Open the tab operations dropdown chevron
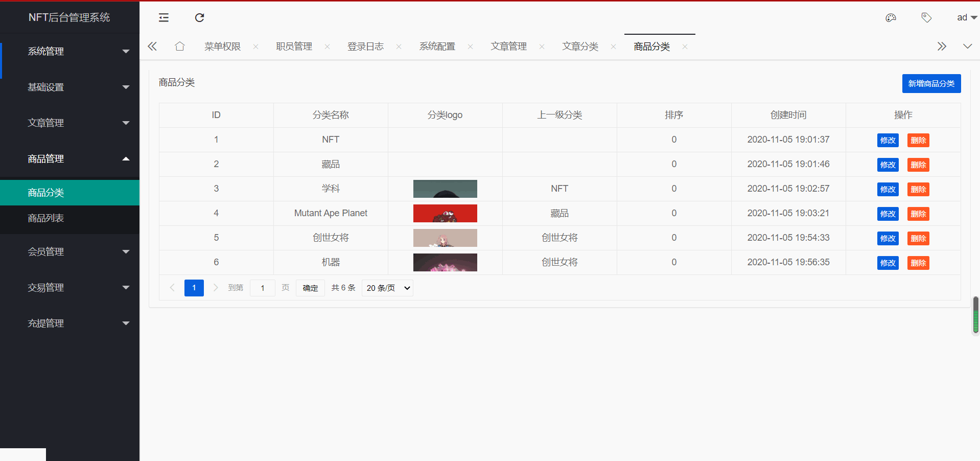This screenshot has width=980, height=461. point(967,47)
